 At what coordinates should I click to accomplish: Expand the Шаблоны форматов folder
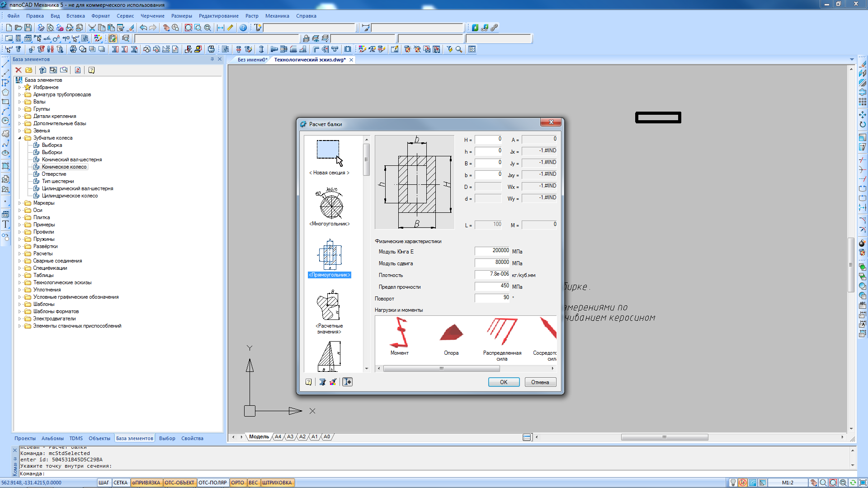click(x=19, y=311)
